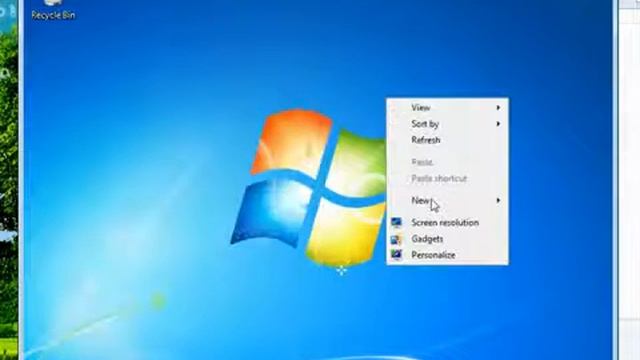Click the Screen resolution monitor icon

pos(396,223)
